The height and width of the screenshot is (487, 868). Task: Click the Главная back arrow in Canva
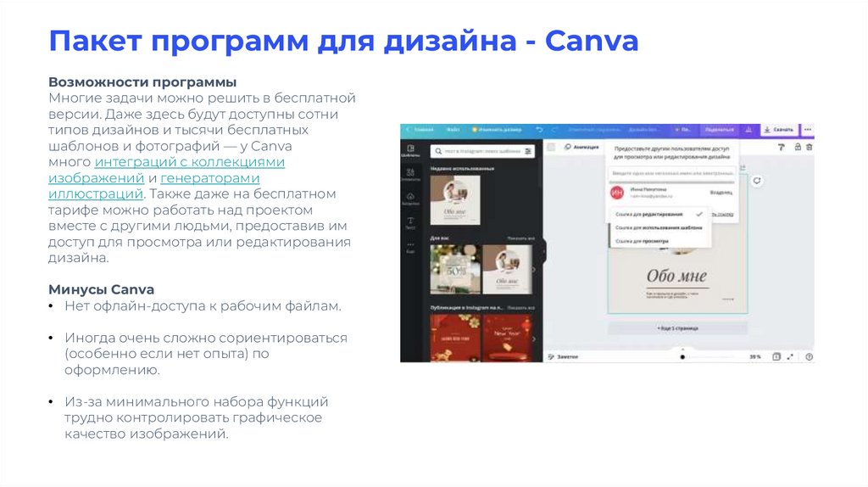coord(408,130)
